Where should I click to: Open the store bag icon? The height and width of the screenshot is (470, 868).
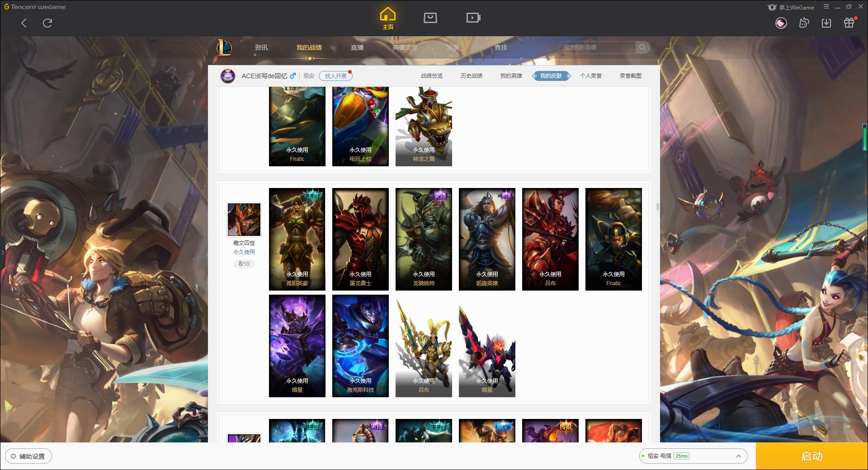430,18
